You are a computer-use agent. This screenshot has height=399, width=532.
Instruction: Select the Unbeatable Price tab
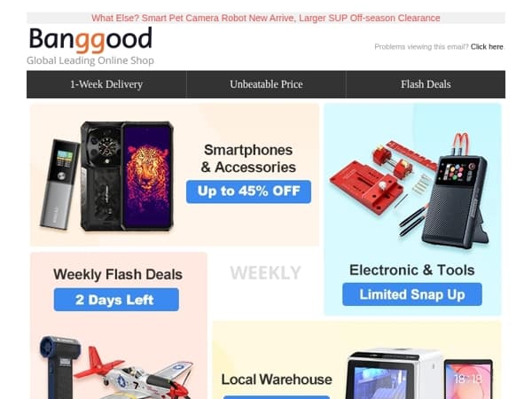coord(266,84)
